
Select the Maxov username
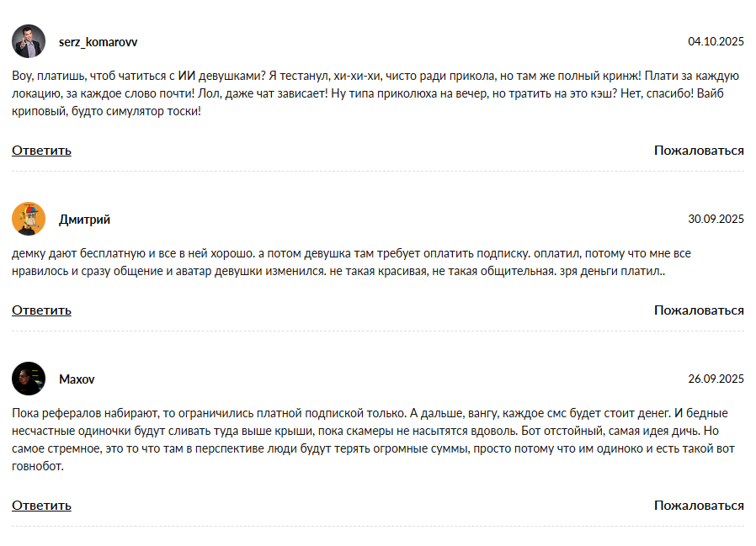(77, 379)
